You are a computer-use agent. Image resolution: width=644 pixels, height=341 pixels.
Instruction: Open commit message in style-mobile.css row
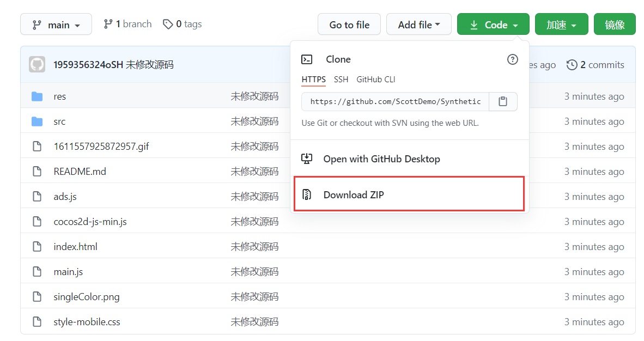(254, 322)
